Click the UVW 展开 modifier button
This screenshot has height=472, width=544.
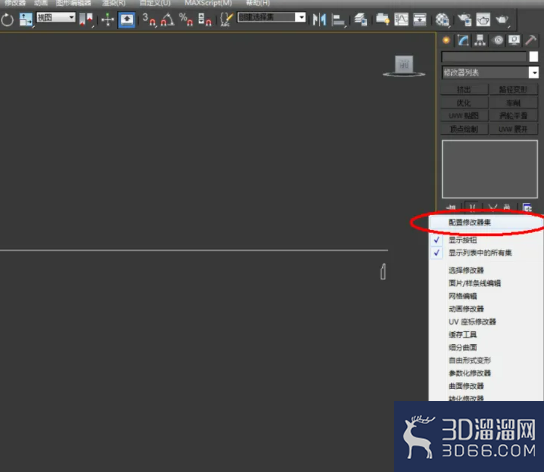pos(513,129)
